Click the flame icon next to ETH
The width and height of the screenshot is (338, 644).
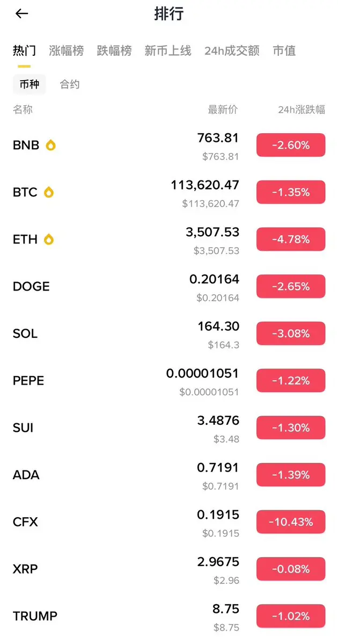click(x=49, y=240)
